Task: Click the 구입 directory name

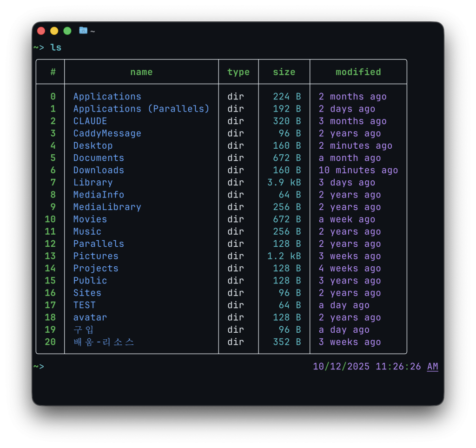Action: tap(84, 330)
